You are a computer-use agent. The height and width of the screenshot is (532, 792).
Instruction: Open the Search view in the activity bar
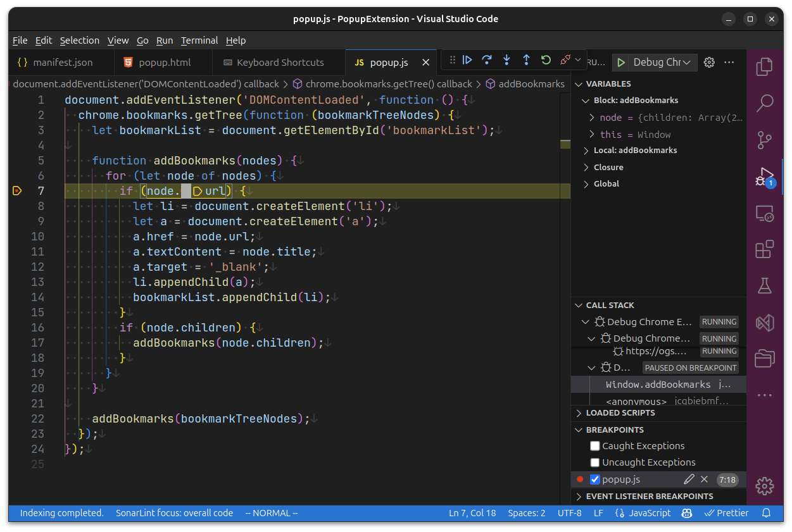(x=765, y=102)
